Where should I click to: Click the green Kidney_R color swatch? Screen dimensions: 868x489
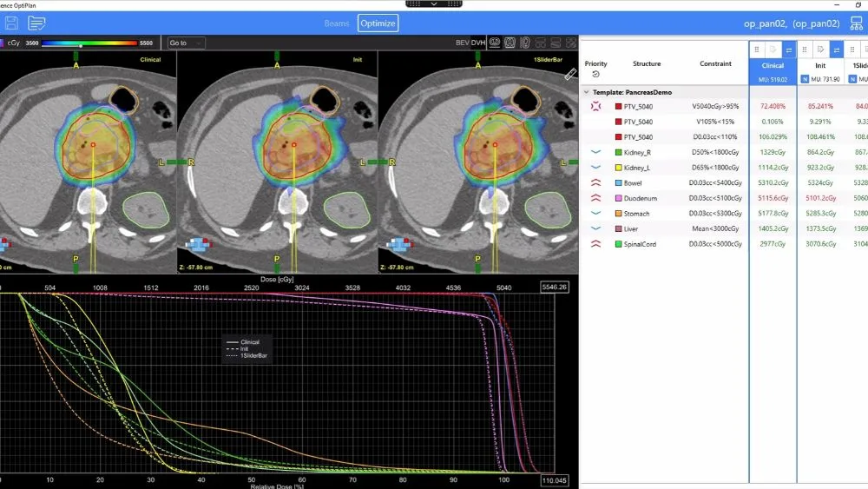click(618, 152)
